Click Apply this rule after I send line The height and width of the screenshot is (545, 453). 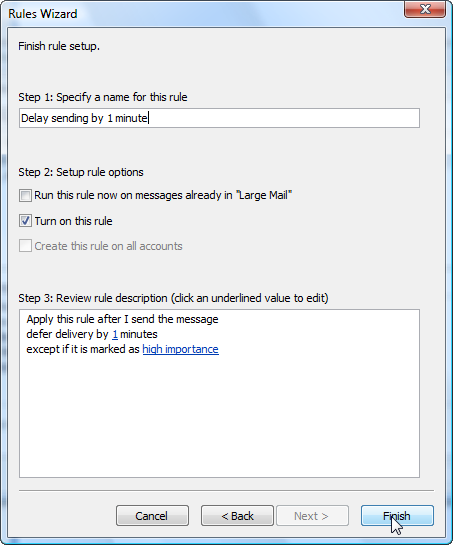click(x=122, y=319)
